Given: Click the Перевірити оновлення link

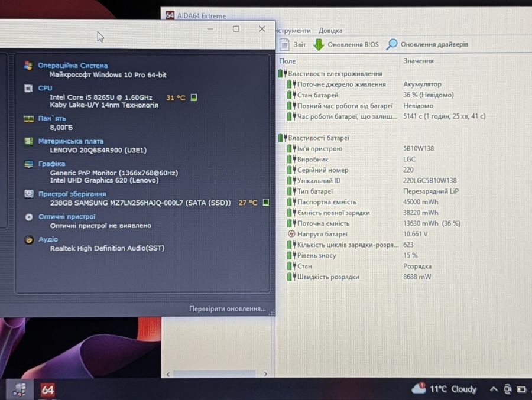Looking at the screenshot, I should (228, 309).
